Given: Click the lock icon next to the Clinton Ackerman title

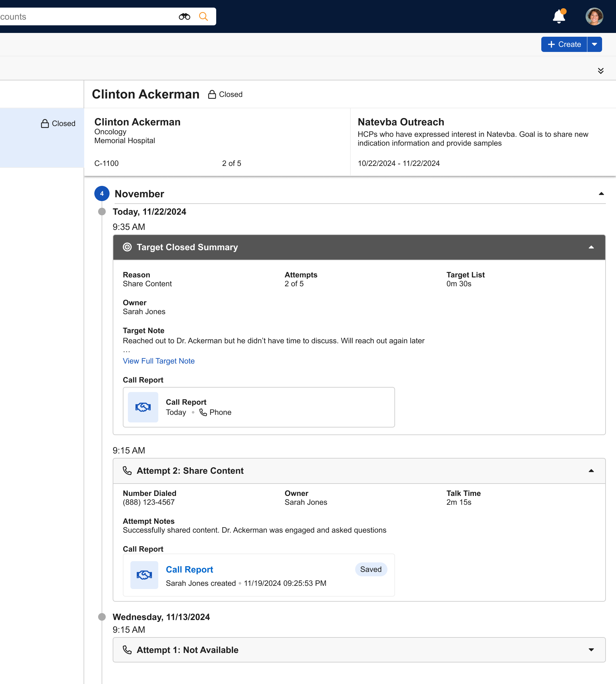Looking at the screenshot, I should pos(212,94).
